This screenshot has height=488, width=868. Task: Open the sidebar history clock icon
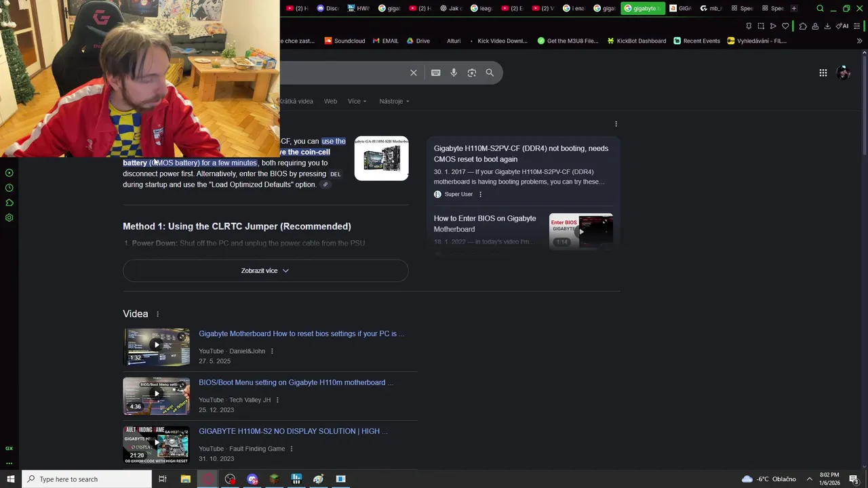click(9, 188)
